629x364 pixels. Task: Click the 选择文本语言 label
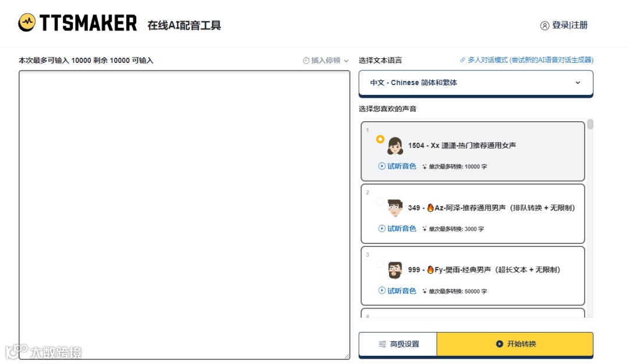(380, 60)
